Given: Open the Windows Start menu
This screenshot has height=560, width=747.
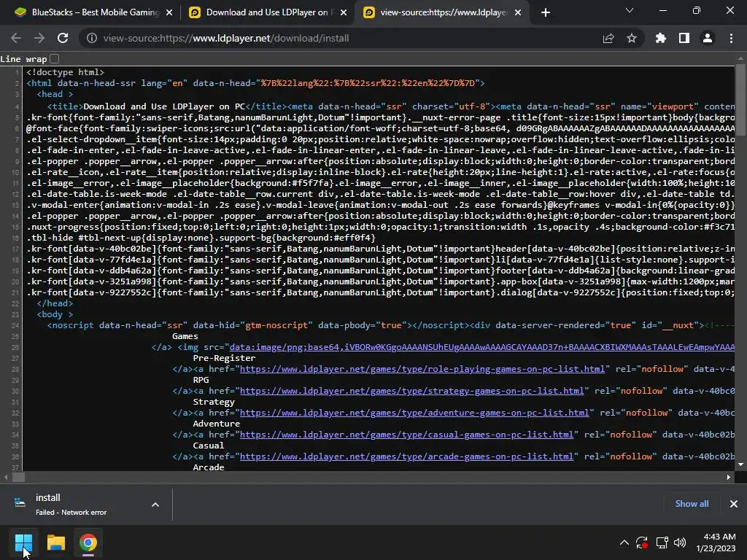Looking at the screenshot, I should tap(23, 542).
